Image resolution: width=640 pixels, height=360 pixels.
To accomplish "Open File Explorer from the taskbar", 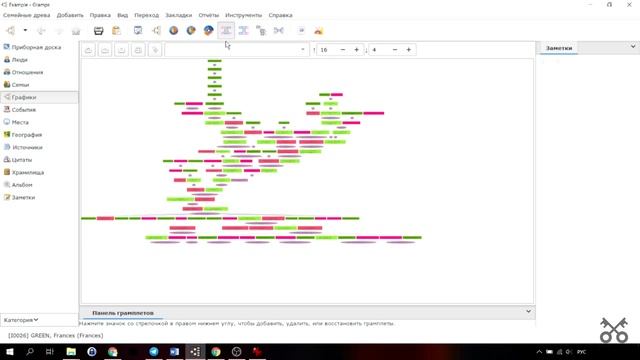I will point(71,351).
